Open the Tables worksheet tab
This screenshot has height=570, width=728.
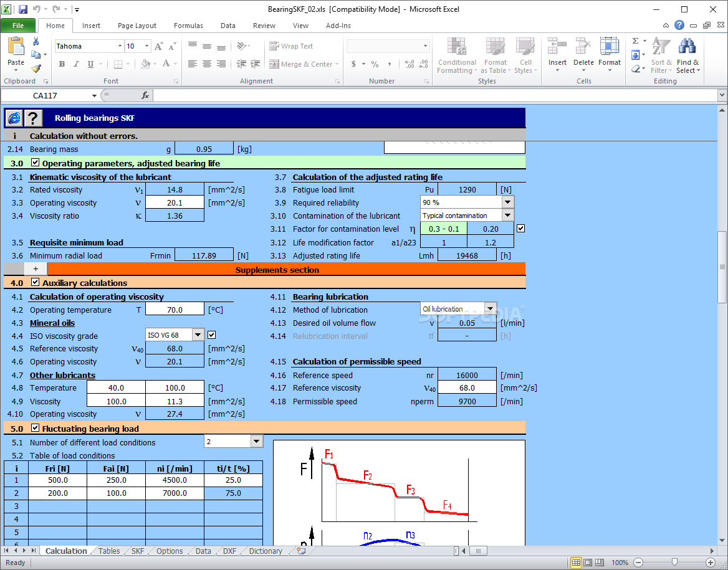tap(109, 551)
